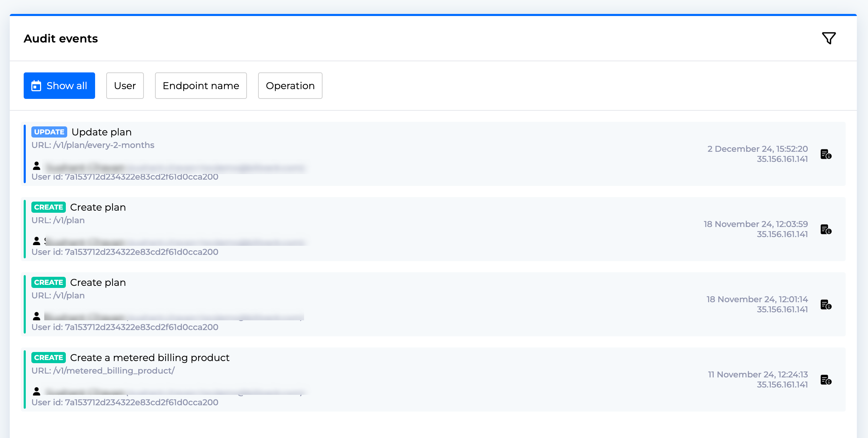The height and width of the screenshot is (438, 868).
Task: Click the Show all date button
Action: (59, 86)
